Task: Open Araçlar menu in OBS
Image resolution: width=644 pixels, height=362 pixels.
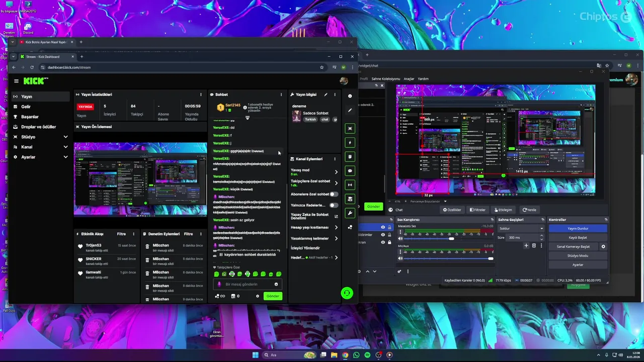Action: point(409,79)
